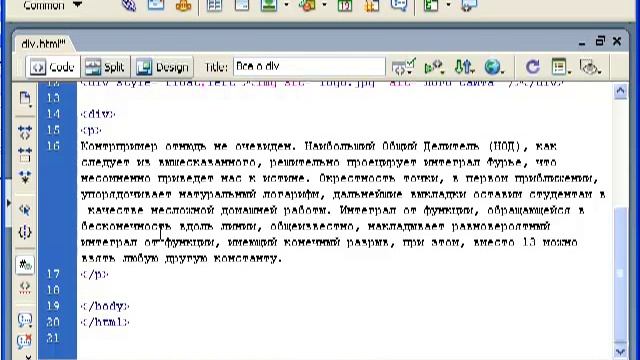Apply a comment via coding toolbar
Screen dimensions: 640x360
25,320
